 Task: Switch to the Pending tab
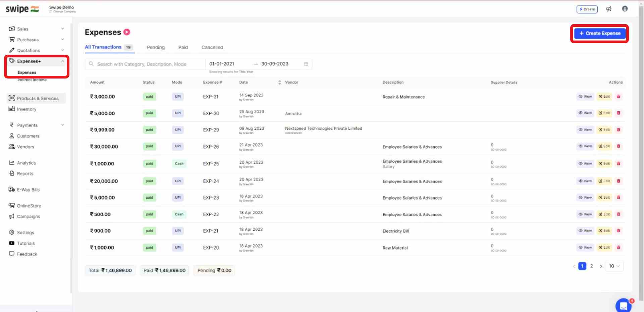click(156, 47)
